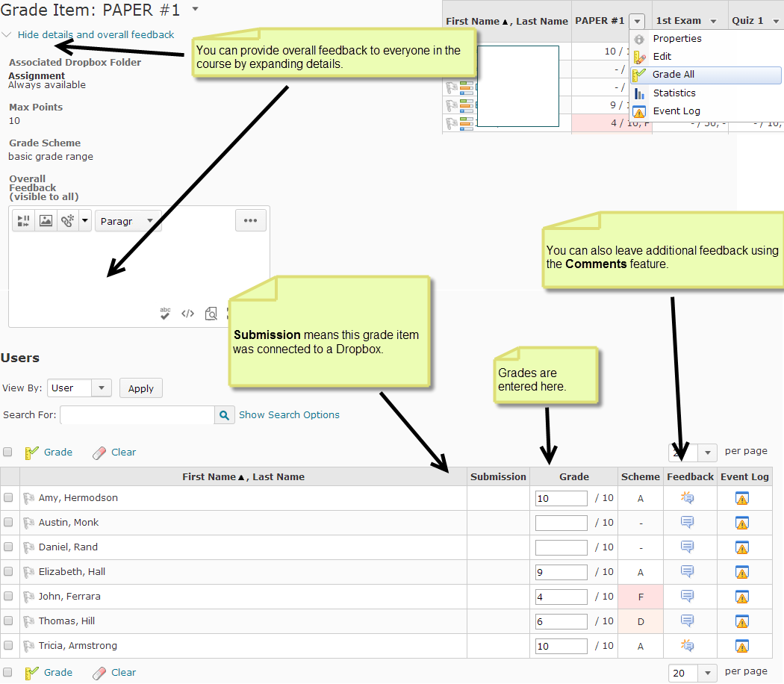Open feedback comment icon for Austin, Monk
The image size is (784, 684).
point(687,523)
